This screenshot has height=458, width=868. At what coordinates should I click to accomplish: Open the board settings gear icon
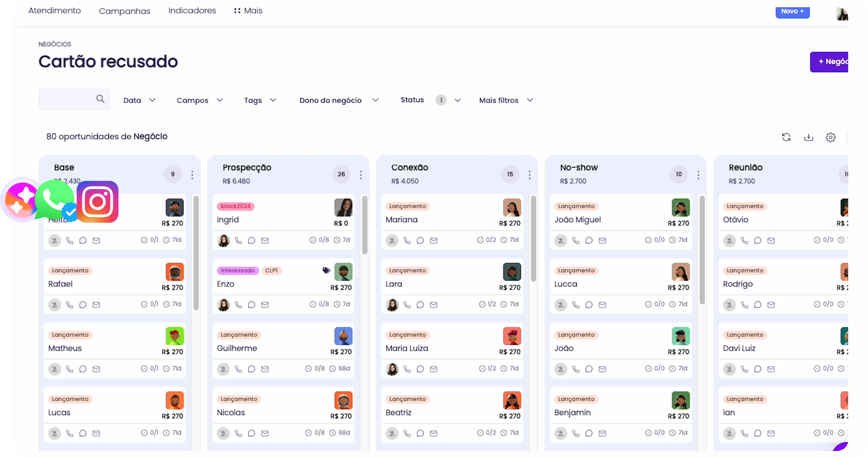(831, 137)
